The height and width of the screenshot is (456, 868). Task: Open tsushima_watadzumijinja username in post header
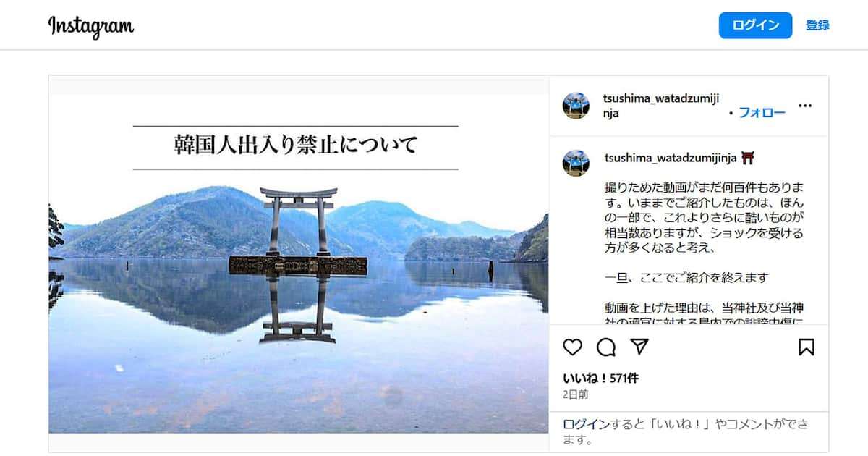[661, 106]
